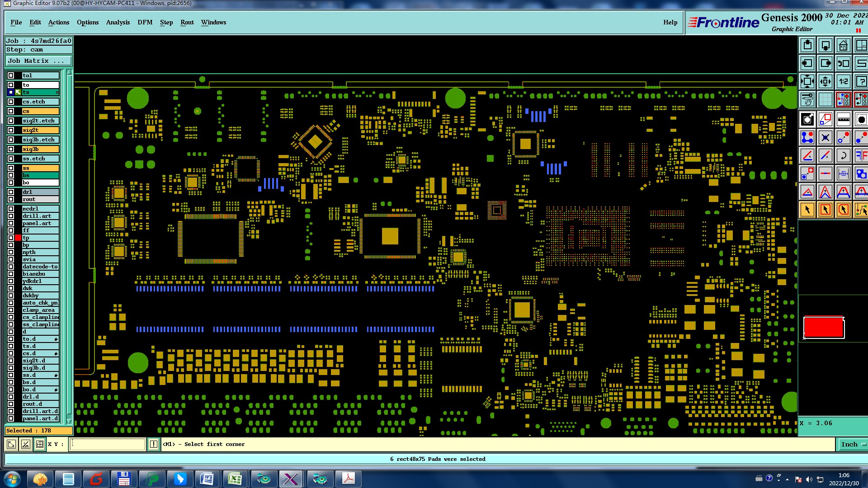Screen dimensions: 868x488
Task: Click the pan arrows icon in toolbar
Action: (x=825, y=82)
